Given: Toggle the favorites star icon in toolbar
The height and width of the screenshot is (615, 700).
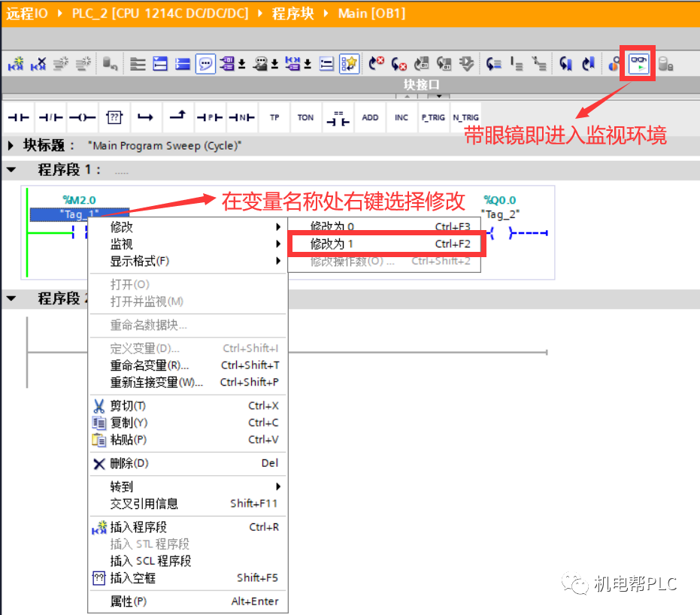Looking at the screenshot, I should (x=349, y=64).
